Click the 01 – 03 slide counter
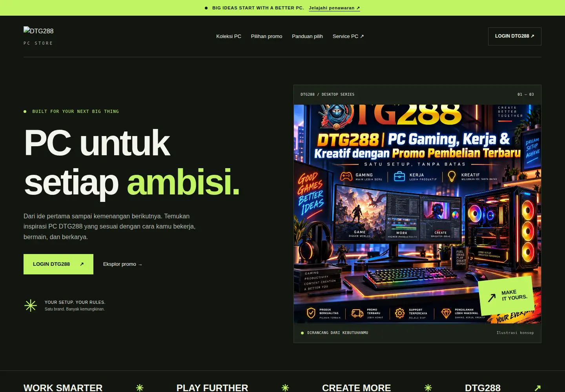 [526, 94]
